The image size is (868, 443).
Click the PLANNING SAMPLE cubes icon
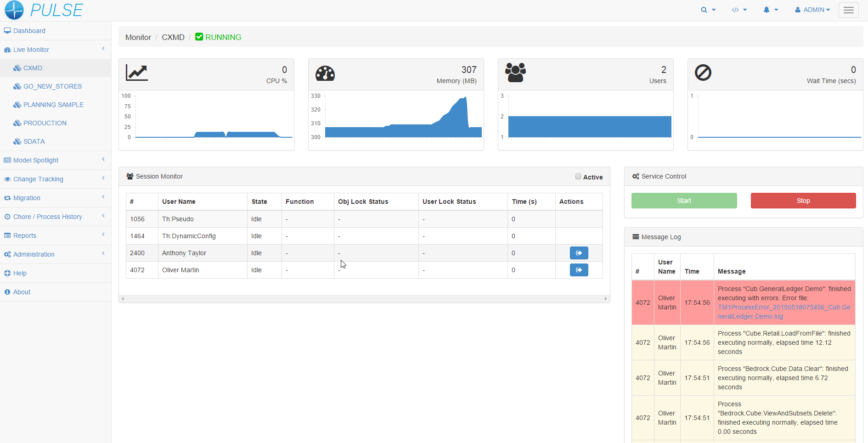[17, 105]
